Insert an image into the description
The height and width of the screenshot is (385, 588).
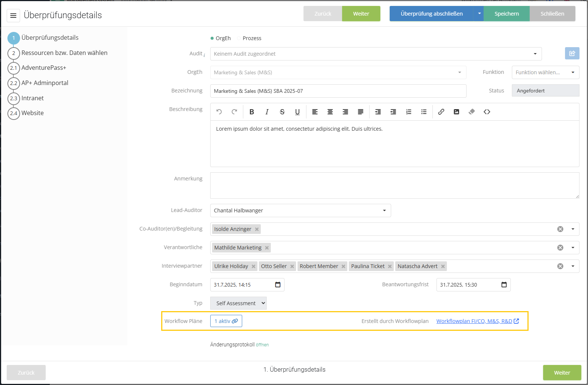(456, 112)
